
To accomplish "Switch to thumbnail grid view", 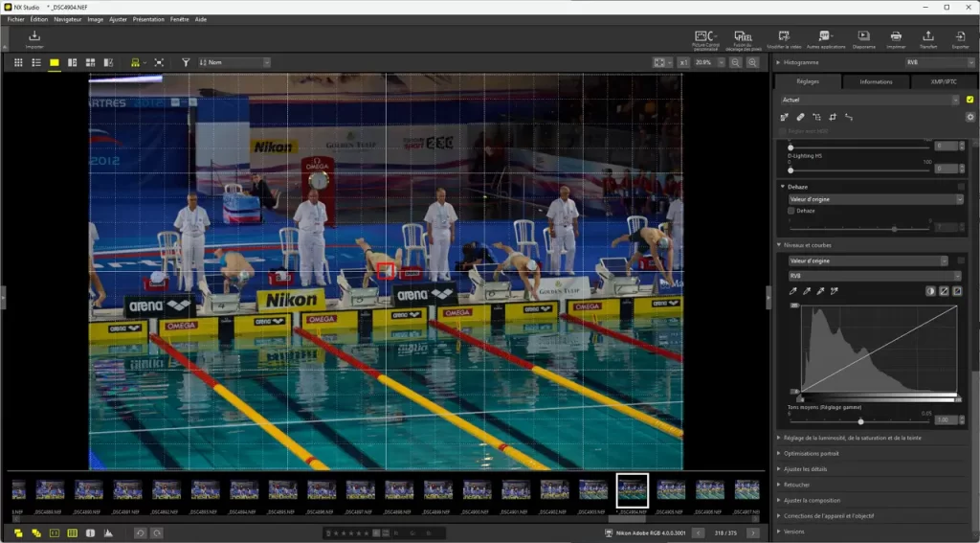I will [x=18, y=62].
